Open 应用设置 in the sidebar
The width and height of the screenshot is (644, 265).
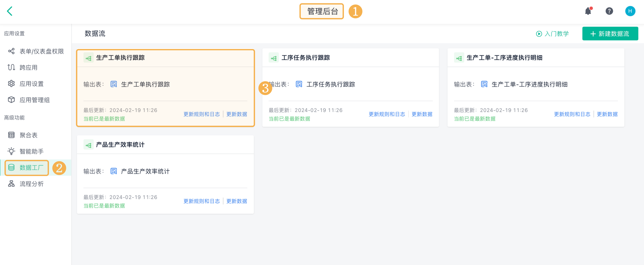36,84
